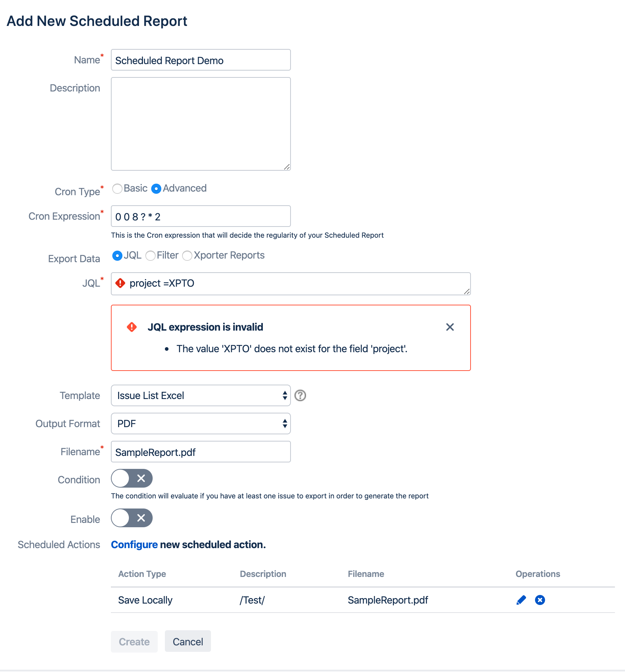
Task: Click the help icon next to Template
Action: tap(300, 395)
